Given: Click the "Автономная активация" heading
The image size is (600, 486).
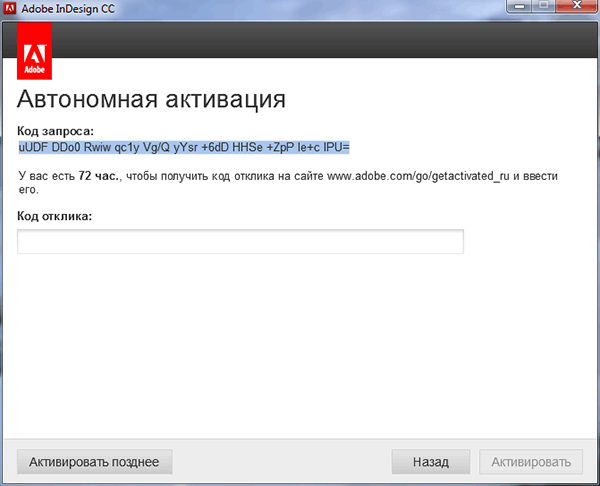Looking at the screenshot, I should click(x=151, y=99).
